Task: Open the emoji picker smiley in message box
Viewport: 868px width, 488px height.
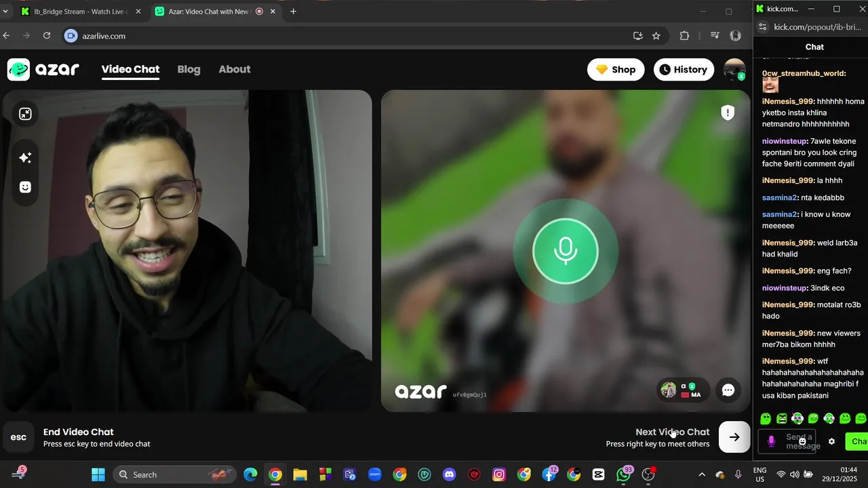Action: (802, 441)
